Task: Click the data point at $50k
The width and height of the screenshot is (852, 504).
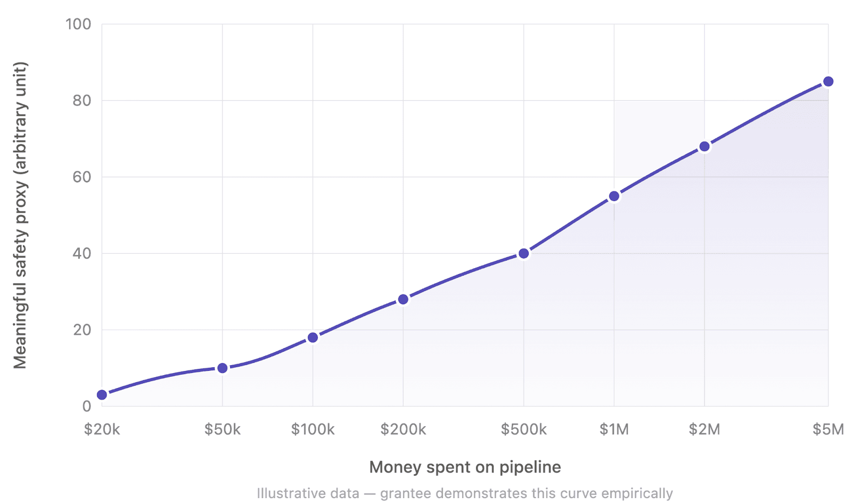Action: pyautogui.click(x=223, y=368)
